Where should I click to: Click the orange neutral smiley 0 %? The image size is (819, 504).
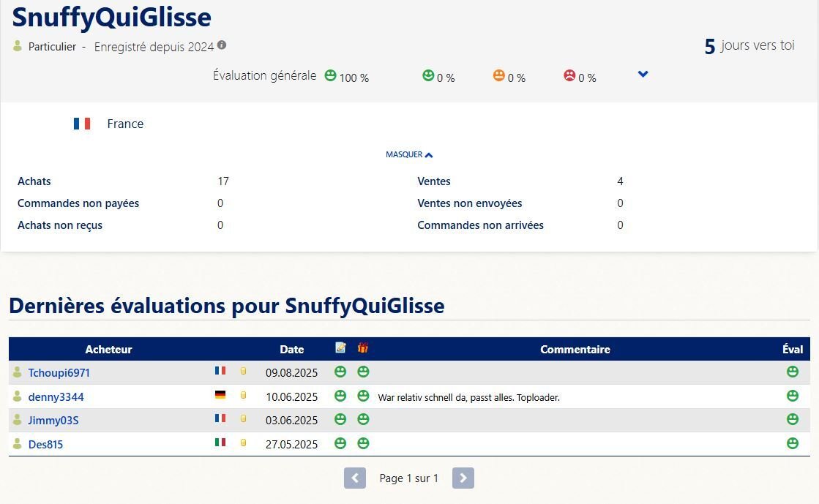click(499, 75)
